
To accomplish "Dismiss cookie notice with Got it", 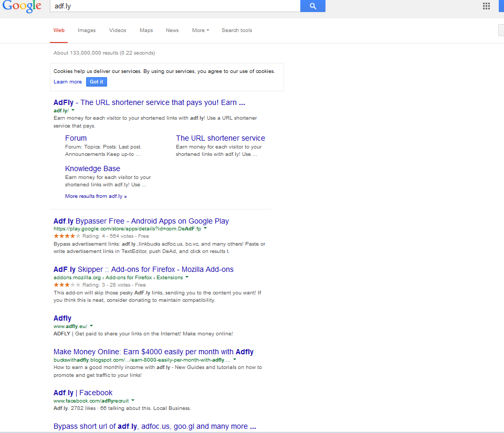I will [97, 81].
